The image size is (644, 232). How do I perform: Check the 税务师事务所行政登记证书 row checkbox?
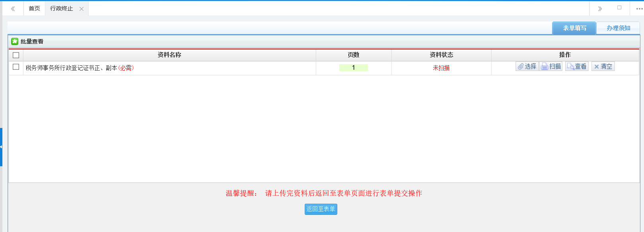[x=16, y=67]
